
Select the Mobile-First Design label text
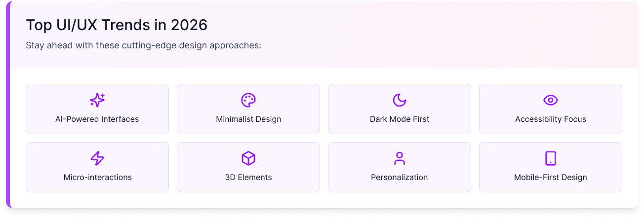click(x=551, y=177)
